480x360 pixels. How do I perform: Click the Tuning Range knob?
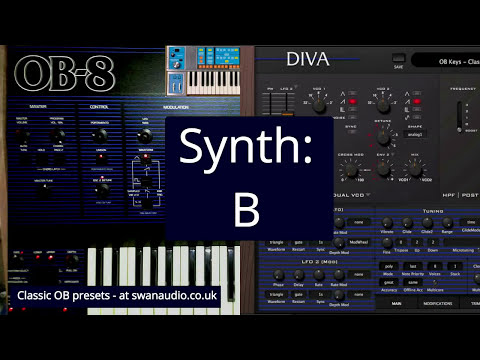click(447, 222)
